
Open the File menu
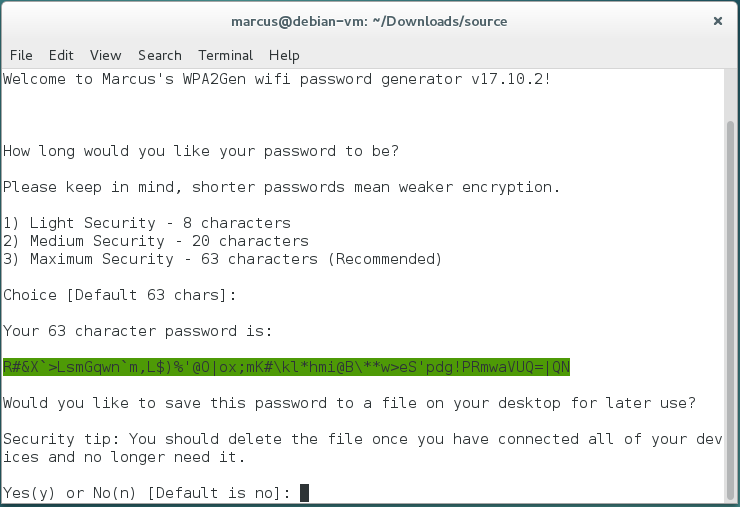tap(21, 55)
